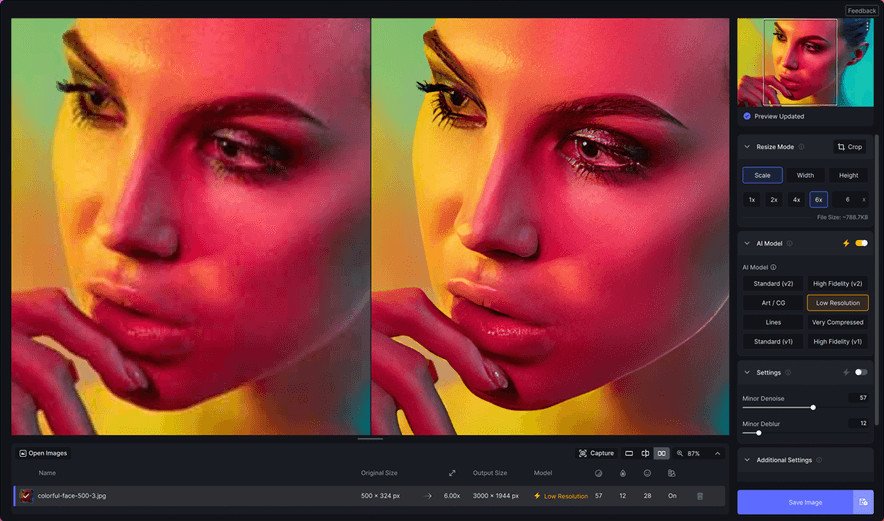This screenshot has width=884, height=521.
Task: Click the save options icon beside Save Image
Action: (863, 502)
